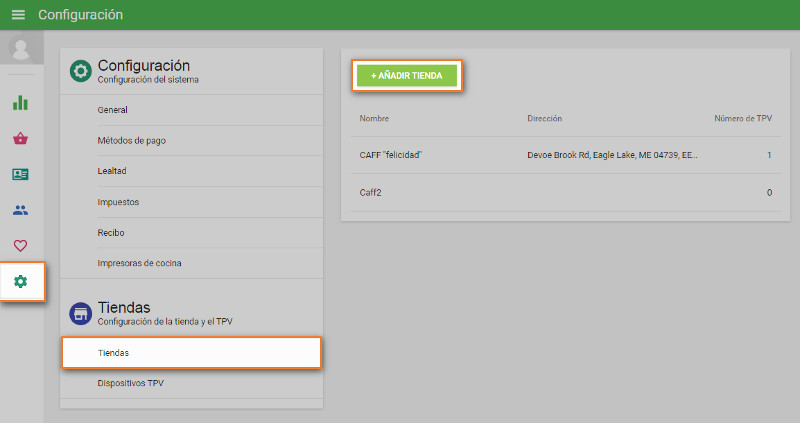This screenshot has width=800, height=423.
Task: Open the employees ID card icon
Action: tap(20, 174)
